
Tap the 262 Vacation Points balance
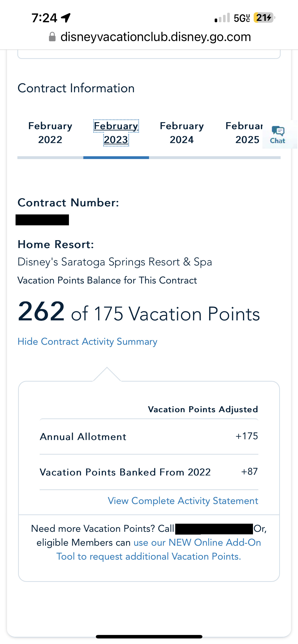tap(42, 312)
